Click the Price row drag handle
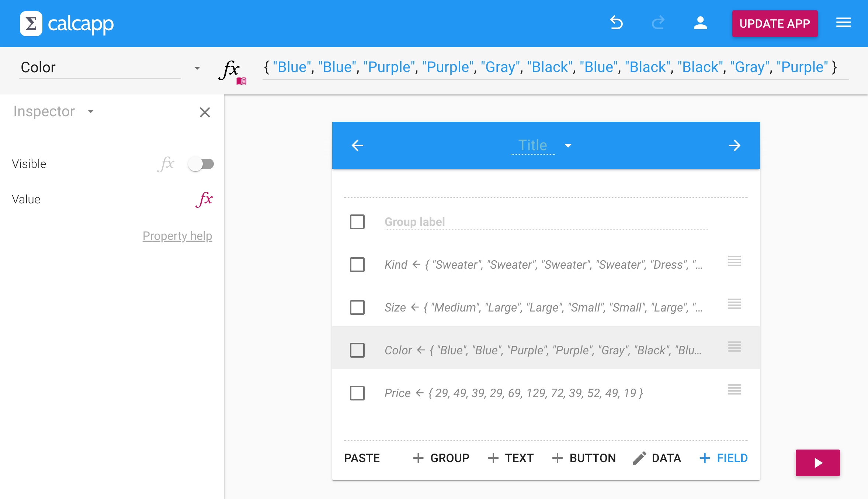The width and height of the screenshot is (868, 499). (735, 389)
